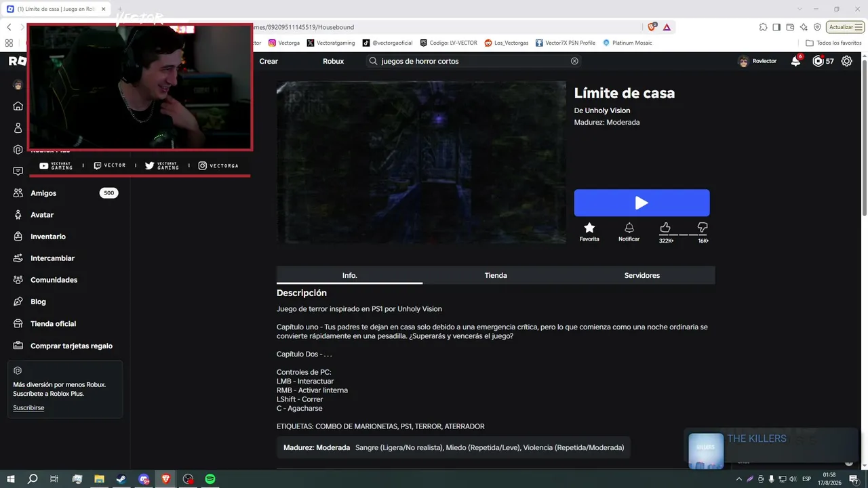Open Spotify from the taskbar

(210, 479)
